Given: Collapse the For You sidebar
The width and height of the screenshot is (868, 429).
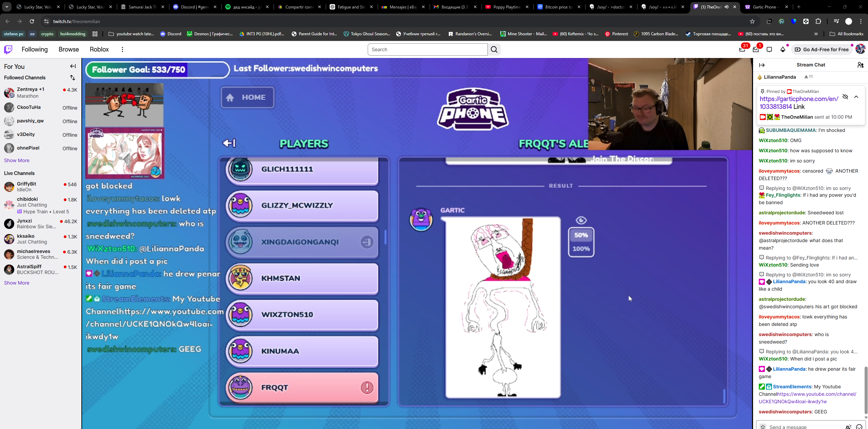Looking at the screenshot, I should pos(73,66).
